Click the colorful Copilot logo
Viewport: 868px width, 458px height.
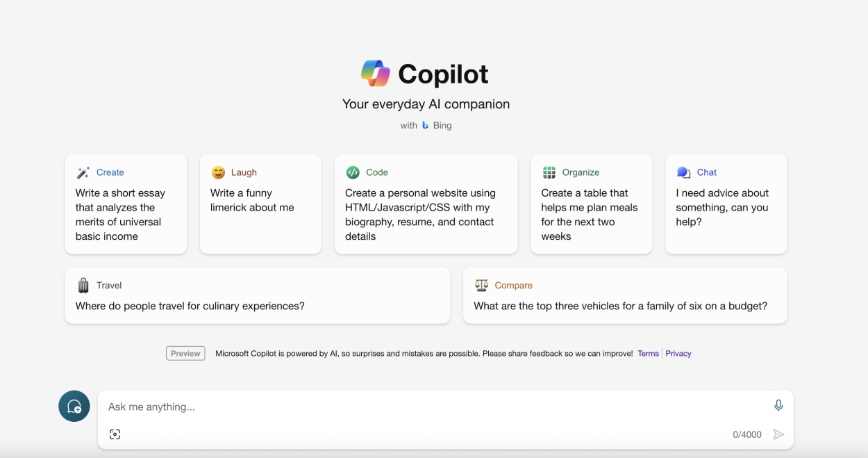coord(376,74)
